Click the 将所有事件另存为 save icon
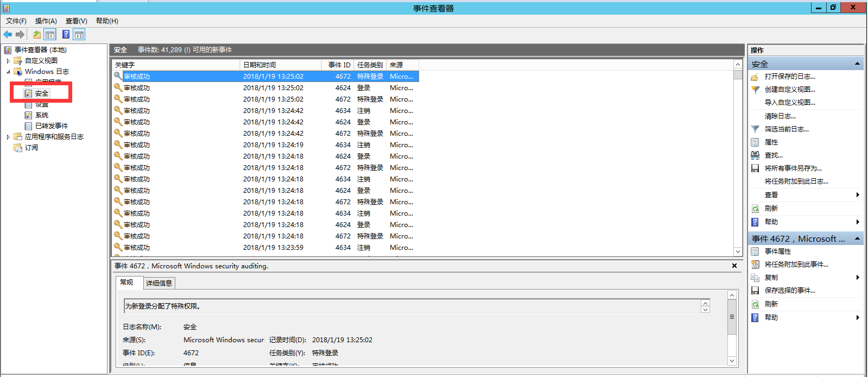The image size is (868, 377). 755,168
